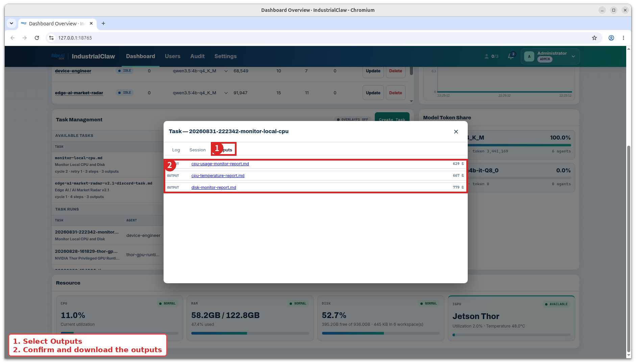The height and width of the screenshot is (364, 636).
Task: Open the notifications bell
Action: click(511, 56)
